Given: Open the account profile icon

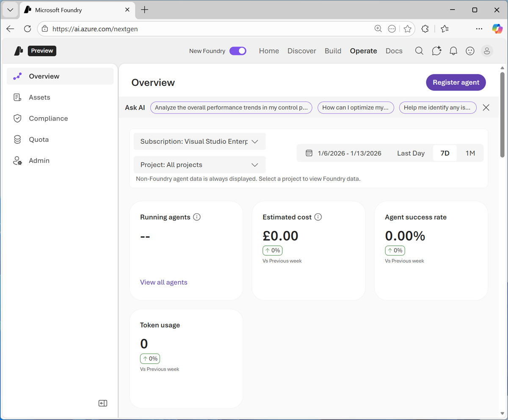Looking at the screenshot, I should [x=487, y=51].
